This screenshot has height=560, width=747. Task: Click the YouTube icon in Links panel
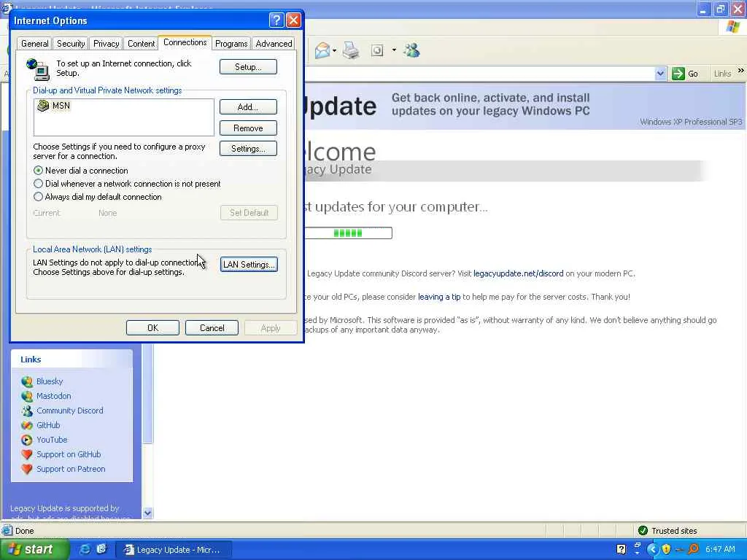tap(27, 440)
